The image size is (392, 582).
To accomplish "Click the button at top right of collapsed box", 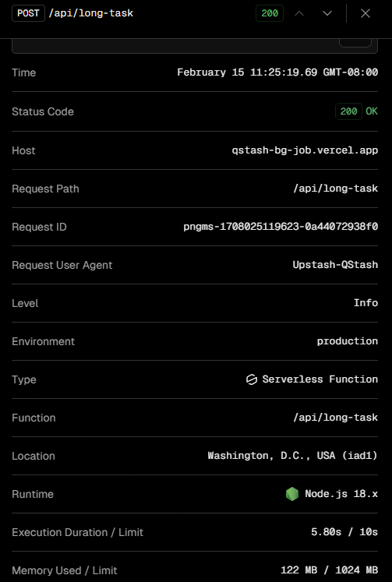I will (355, 43).
